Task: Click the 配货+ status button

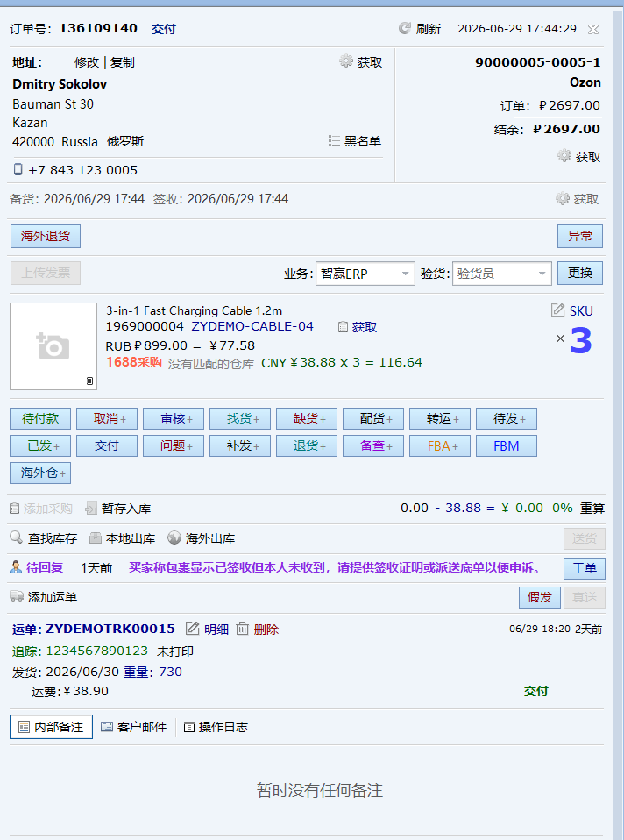Action: (x=373, y=419)
